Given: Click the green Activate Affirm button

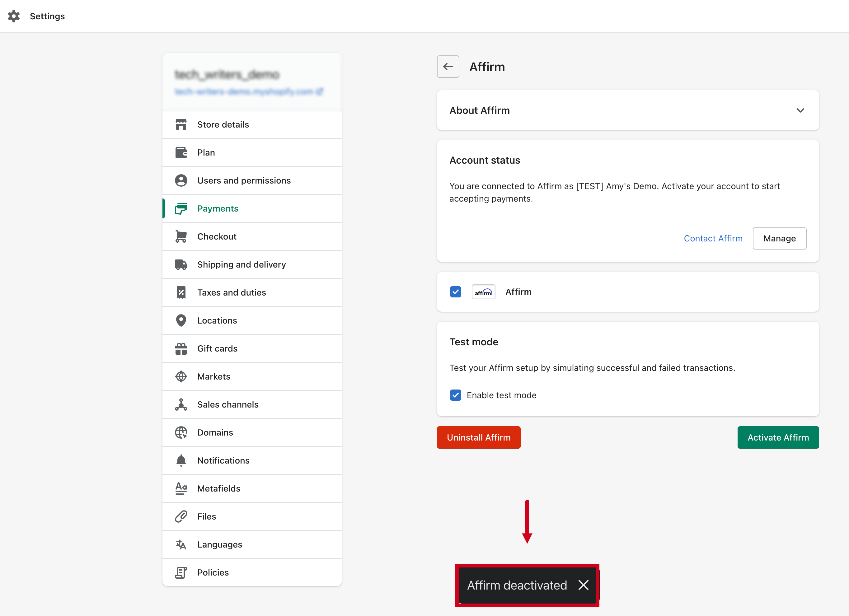Looking at the screenshot, I should tap(778, 437).
